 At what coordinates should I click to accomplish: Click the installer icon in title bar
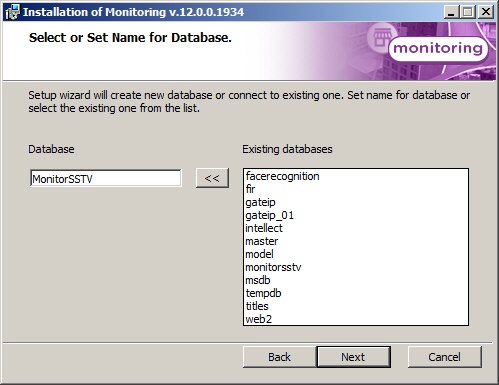(x=12, y=12)
